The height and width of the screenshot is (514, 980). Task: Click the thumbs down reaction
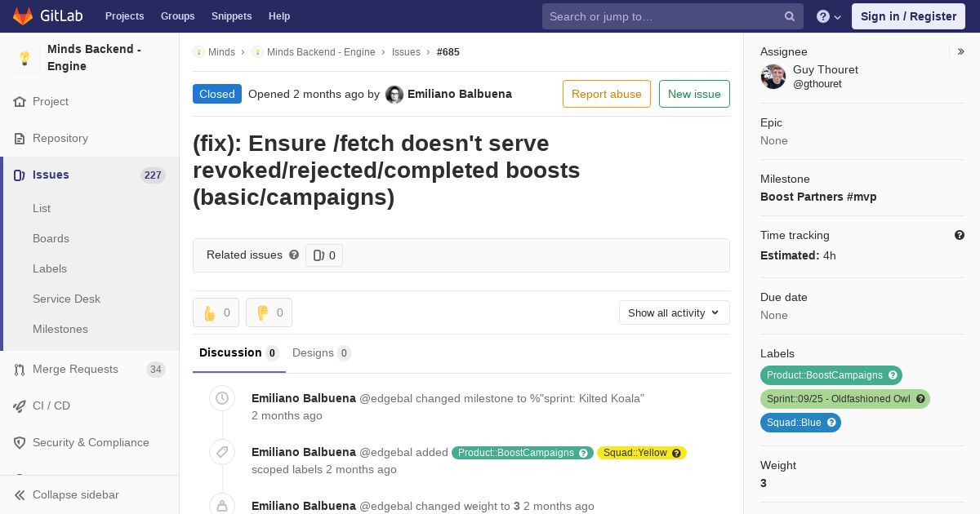tap(269, 312)
